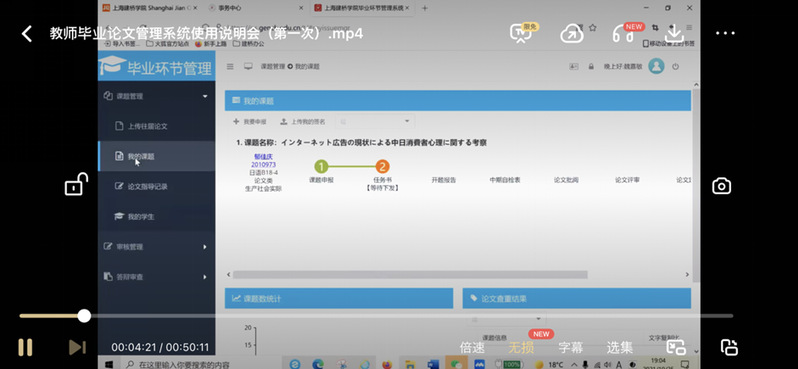
Task: Open the download icon at top
Action: pyautogui.click(x=674, y=33)
